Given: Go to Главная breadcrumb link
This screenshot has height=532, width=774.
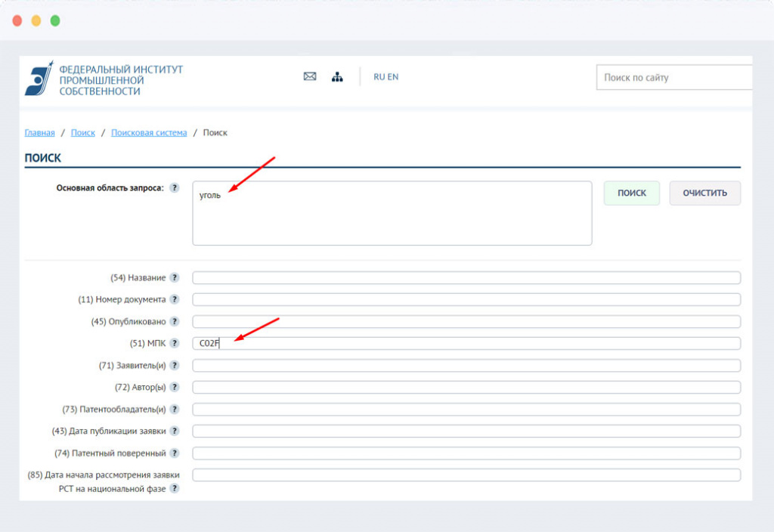Looking at the screenshot, I should (x=39, y=133).
